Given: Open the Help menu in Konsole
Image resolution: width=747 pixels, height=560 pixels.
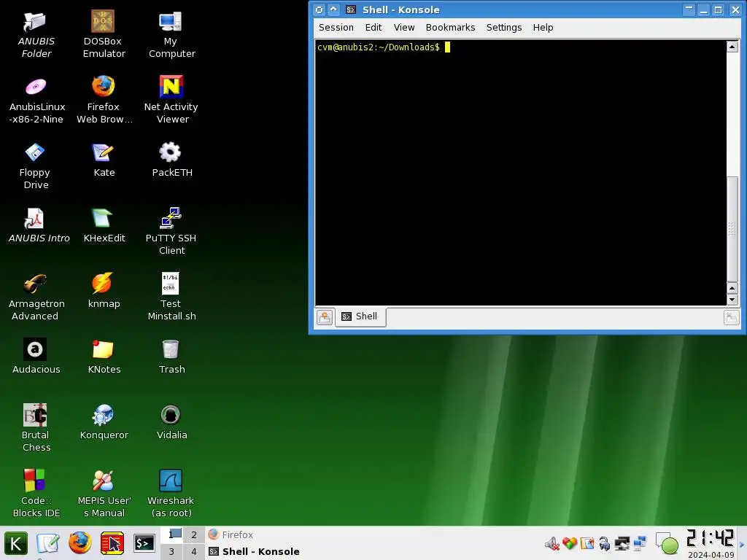Looking at the screenshot, I should [543, 28].
